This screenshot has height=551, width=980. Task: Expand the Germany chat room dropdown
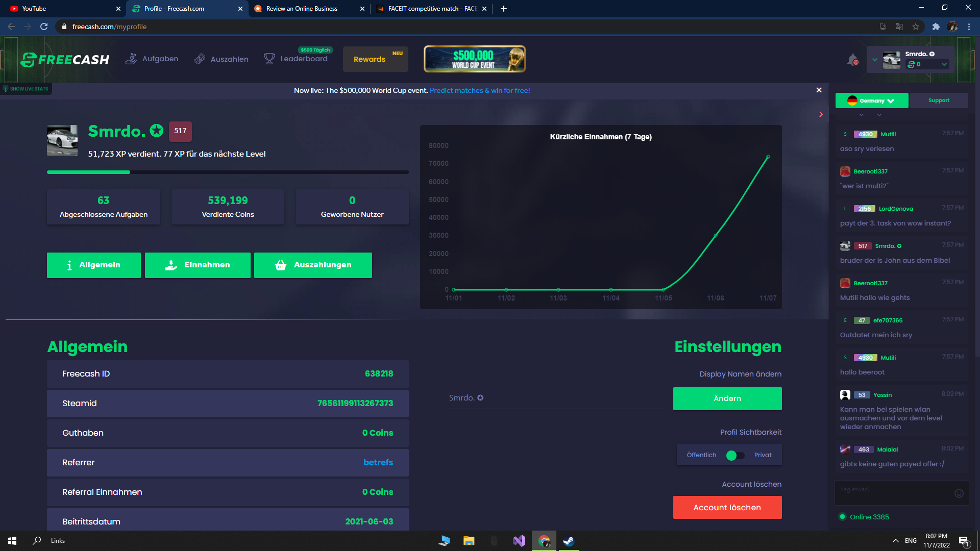(x=871, y=101)
